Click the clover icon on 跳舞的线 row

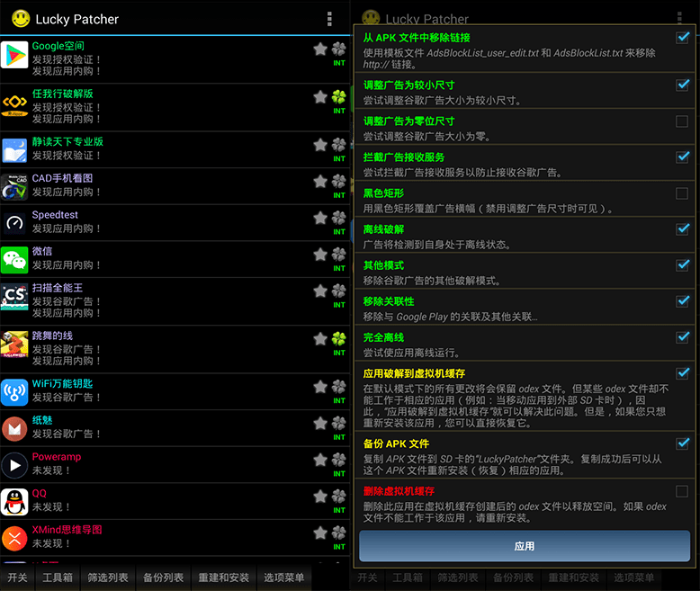339,339
